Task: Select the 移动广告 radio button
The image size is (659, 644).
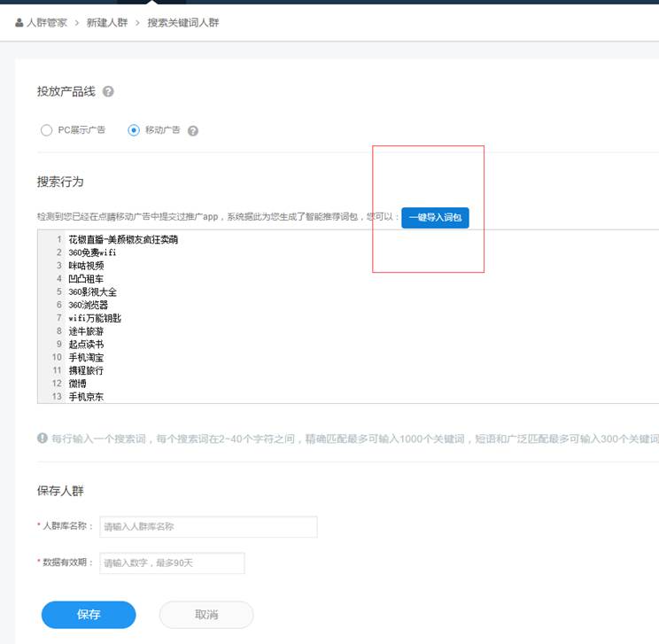Action: coord(133,130)
